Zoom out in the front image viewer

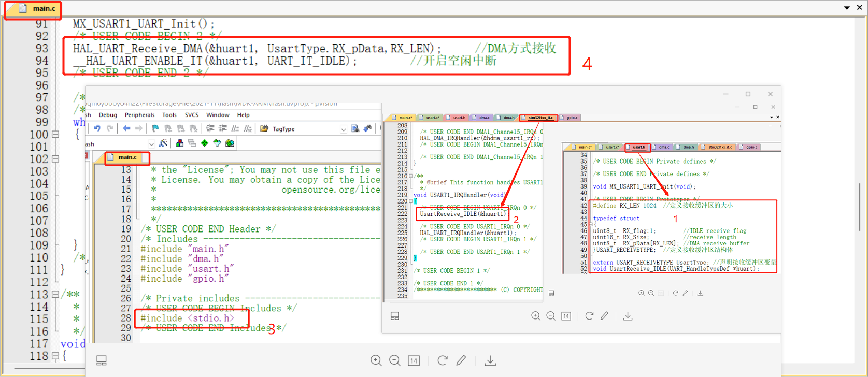(395, 360)
